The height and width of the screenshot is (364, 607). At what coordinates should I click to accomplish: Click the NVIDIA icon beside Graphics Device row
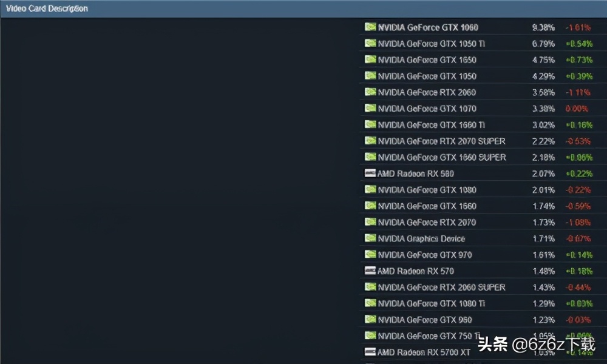click(x=370, y=238)
